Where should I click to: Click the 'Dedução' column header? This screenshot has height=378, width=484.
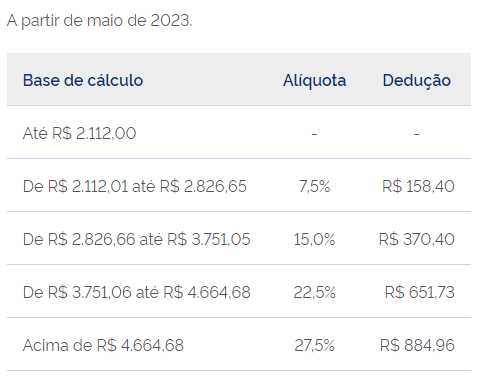pyautogui.click(x=417, y=80)
